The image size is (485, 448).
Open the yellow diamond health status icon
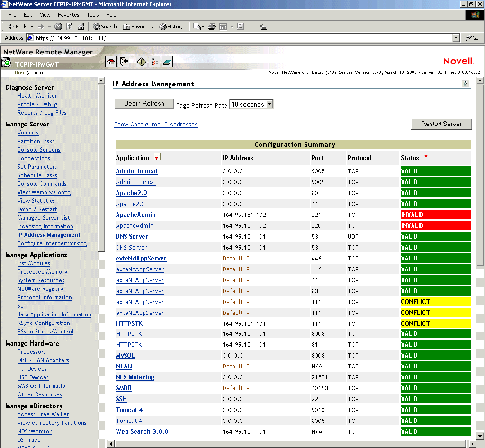click(x=142, y=62)
